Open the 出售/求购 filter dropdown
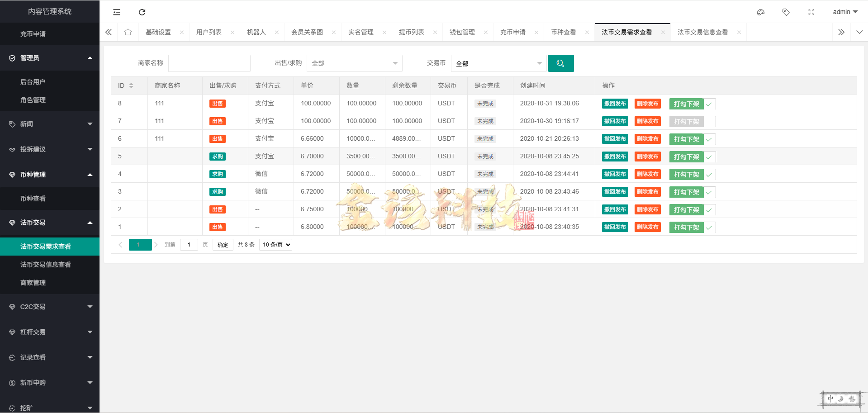The width and height of the screenshot is (868, 413). tap(354, 63)
